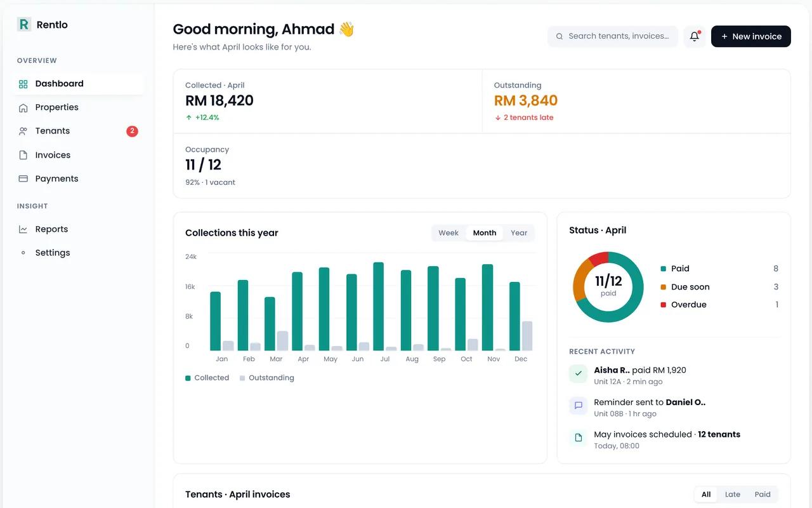Open the Payments section
This screenshot has width=812, height=508.
click(79, 178)
